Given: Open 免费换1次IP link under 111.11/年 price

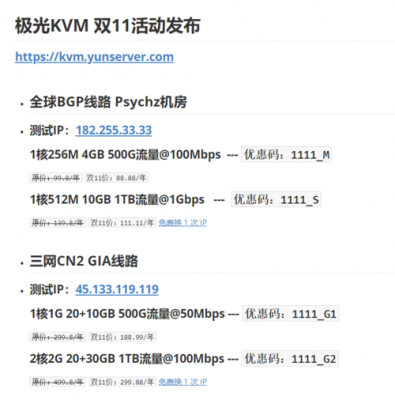Looking at the screenshot, I should pyautogui.click(x=183, y=222).
